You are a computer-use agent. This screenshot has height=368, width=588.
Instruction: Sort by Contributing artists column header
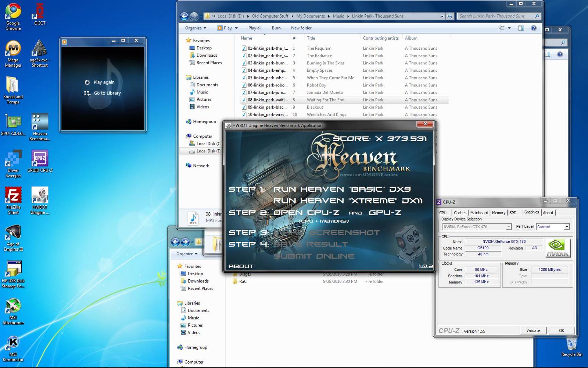[381, 38]
